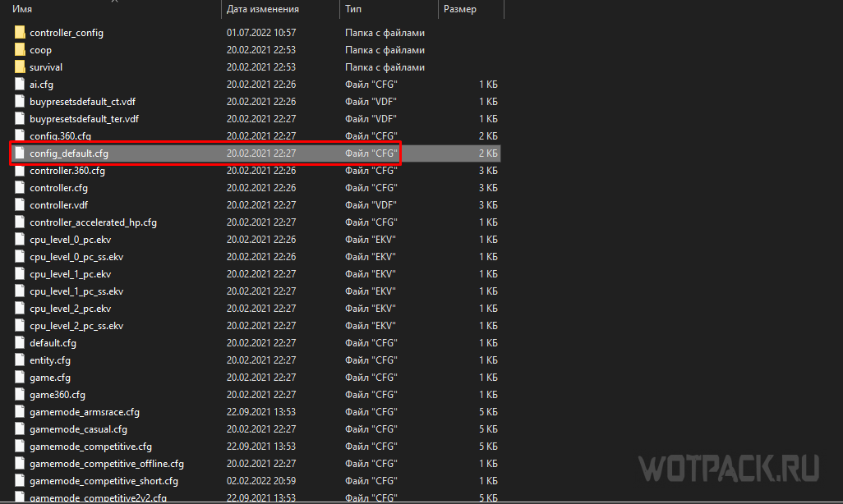The width and height of the screenshot is (843, 504).
Task: Click the game360.cfg file icon
Action: click(21, 395)
